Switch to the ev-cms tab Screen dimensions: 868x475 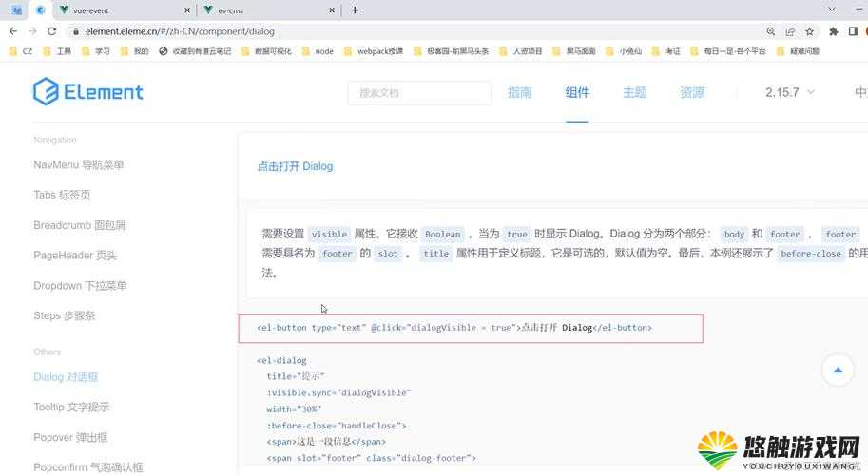(269, 10)
